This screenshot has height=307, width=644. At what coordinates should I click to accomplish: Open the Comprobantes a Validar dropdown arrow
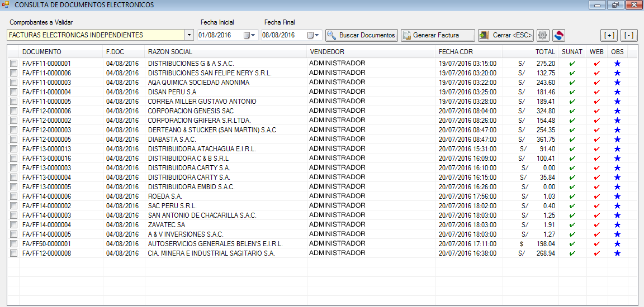[189, 35]
